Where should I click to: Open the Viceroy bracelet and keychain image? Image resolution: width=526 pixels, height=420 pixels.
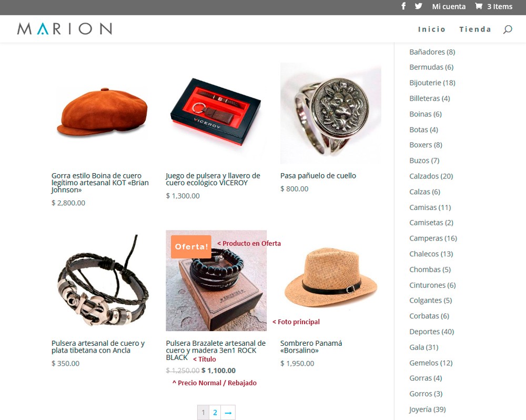coord(216,113)
